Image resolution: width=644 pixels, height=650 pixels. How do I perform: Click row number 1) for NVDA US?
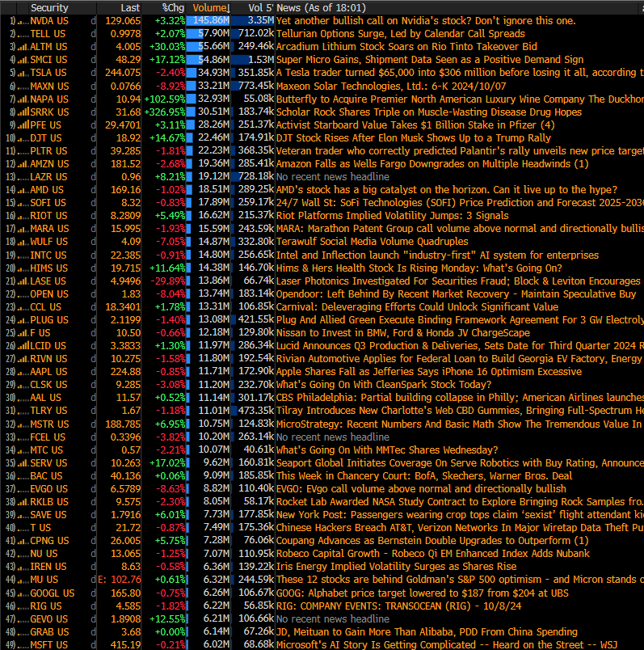pyautogui.click(x=12, y=21)
